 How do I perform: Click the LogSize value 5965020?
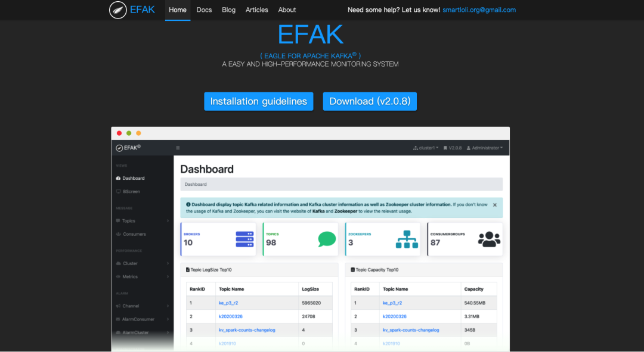(x=311, y=303)
